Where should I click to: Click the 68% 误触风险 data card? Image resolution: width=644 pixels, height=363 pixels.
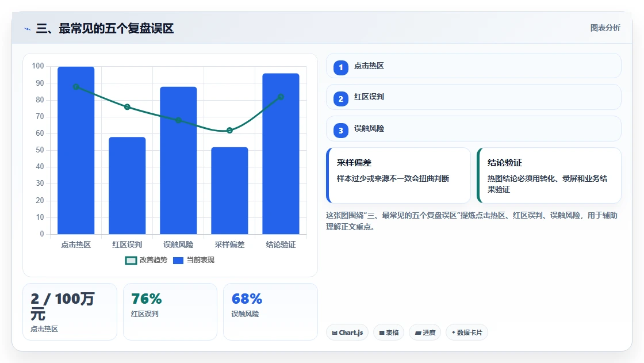coord(271,312)
